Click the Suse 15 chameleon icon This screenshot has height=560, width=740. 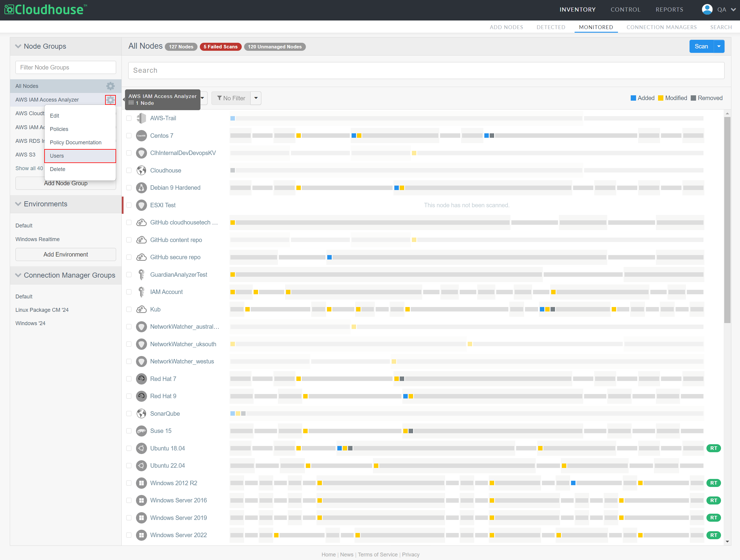(x=142, y=431)
